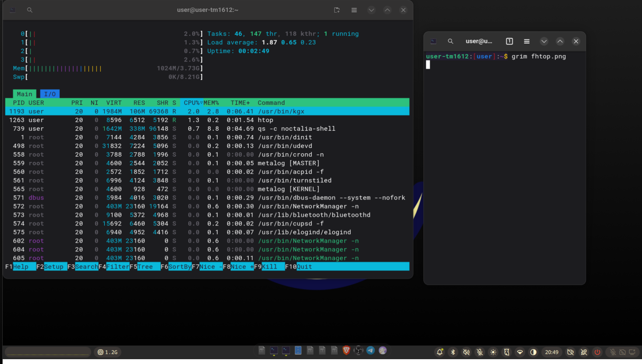Click the Bluetooth icon in the system tray
This screenshot has width=642, height=364.
click(x=453, y=352)
